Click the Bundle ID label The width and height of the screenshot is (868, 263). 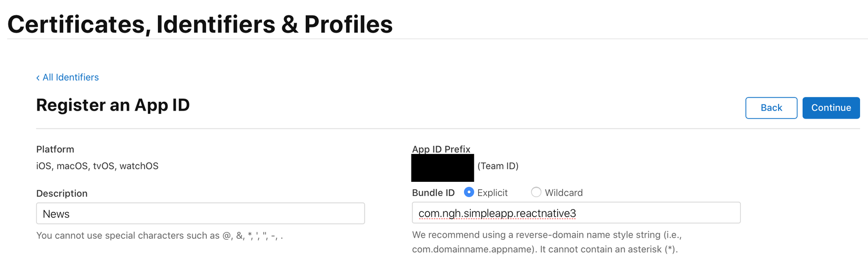(433, 193)
